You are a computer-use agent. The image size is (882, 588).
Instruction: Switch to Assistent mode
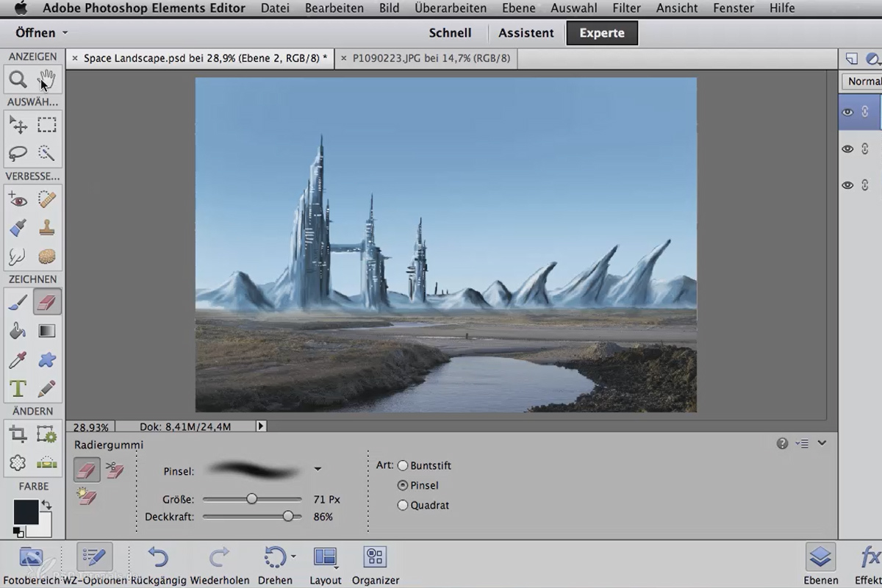[x=526, y=32]
